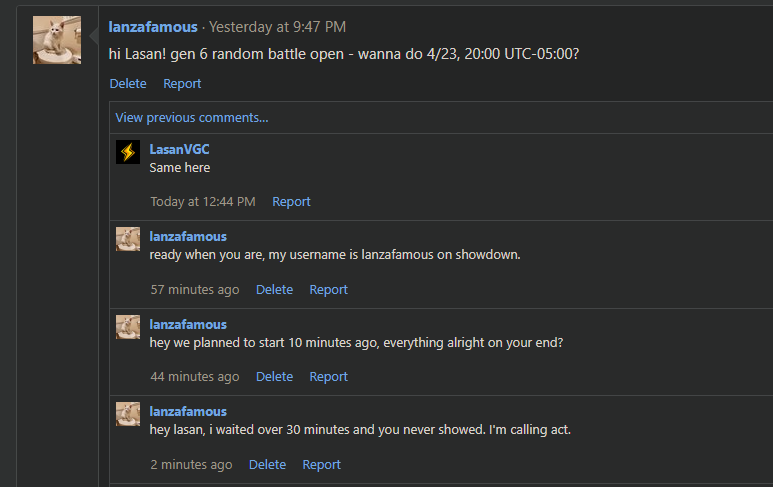Delete the comment posted 2 minutes ago
773x487 pixels.
point(267,465)
